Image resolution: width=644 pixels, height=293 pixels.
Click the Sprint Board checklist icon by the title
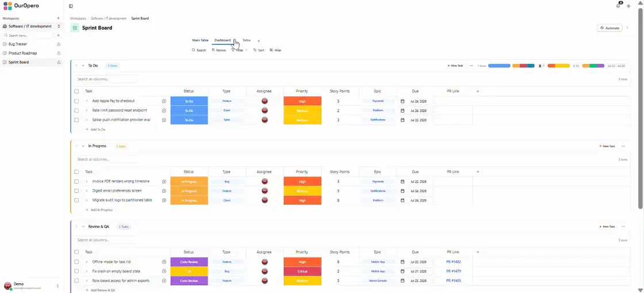point(75,28)
